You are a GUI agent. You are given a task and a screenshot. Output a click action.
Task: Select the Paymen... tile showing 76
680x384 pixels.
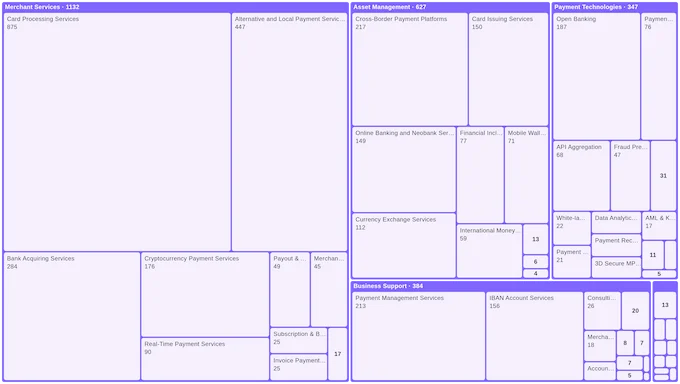pos(658,76)
